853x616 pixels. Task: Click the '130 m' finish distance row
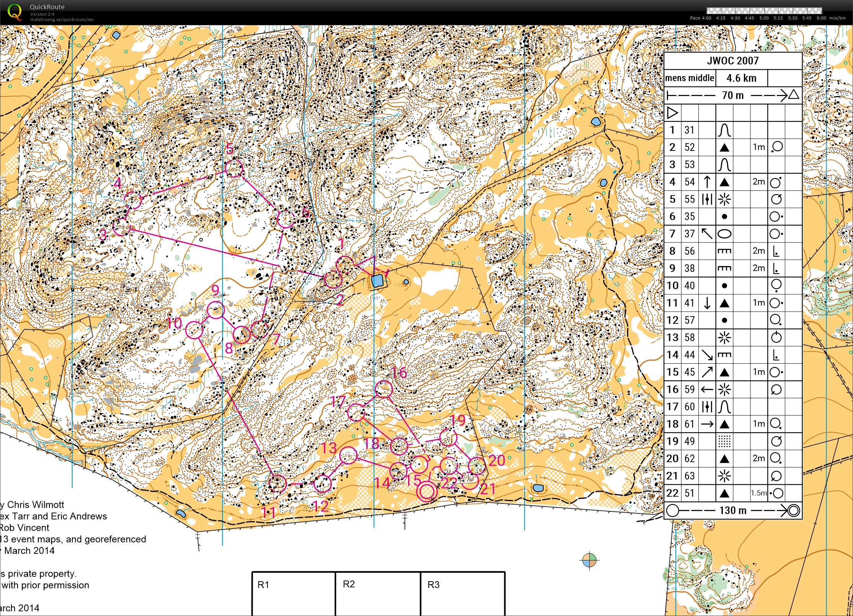pos(732,510)
